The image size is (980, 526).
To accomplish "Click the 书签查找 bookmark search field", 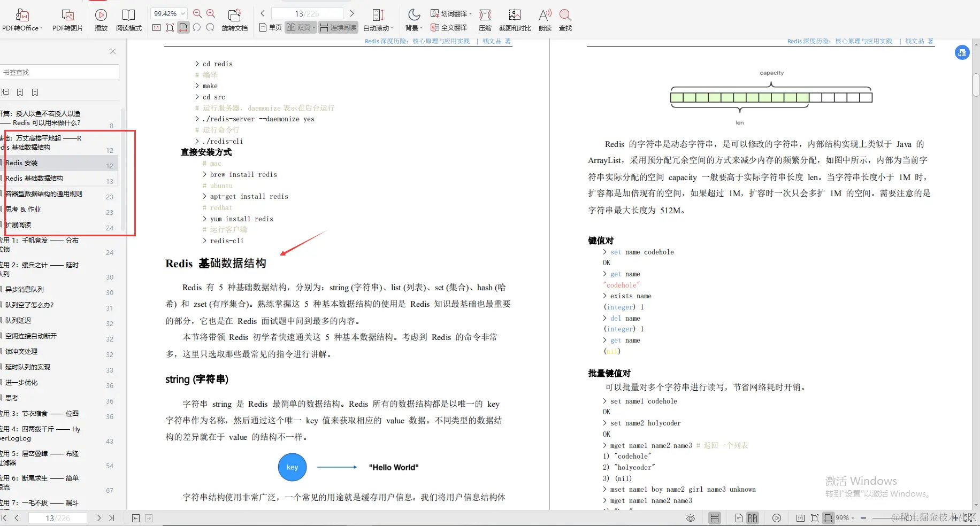I will point(60,72).
